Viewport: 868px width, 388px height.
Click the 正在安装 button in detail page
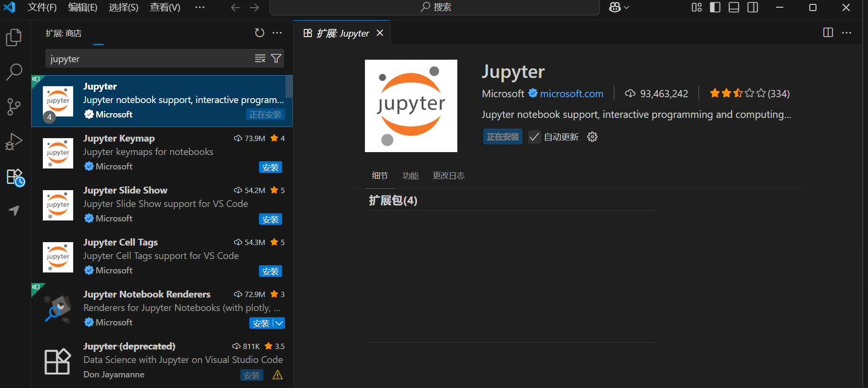point(503,137)
